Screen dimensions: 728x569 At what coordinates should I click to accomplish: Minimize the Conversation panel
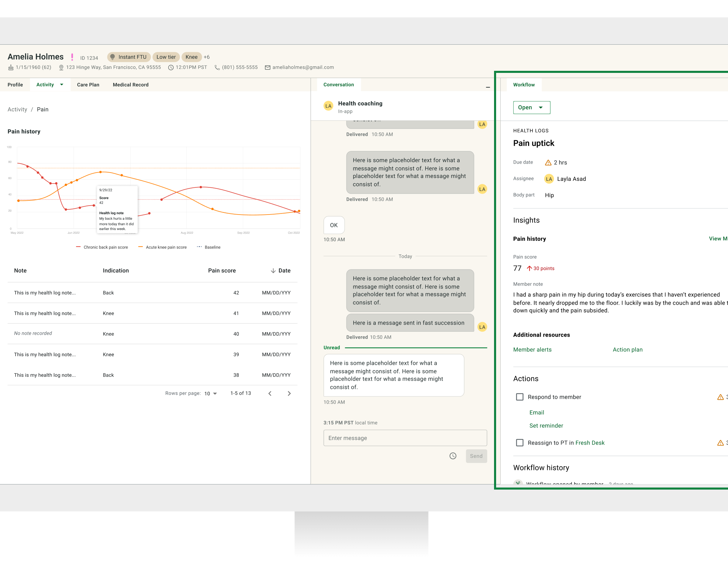tap(488, 87)
